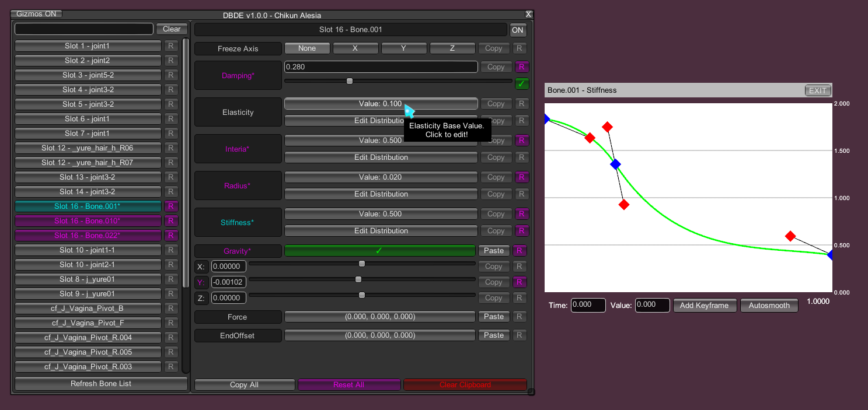The height and width of the screenshot is (410, 868).
Task: Toggle the ON button for Slot 16 - Bone.001
Action: click(x=518, y=30)
